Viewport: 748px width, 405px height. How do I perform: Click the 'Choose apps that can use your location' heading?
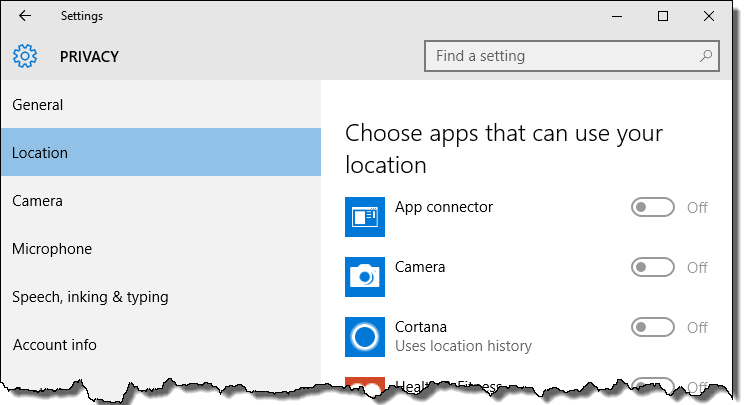pos(504,149)
